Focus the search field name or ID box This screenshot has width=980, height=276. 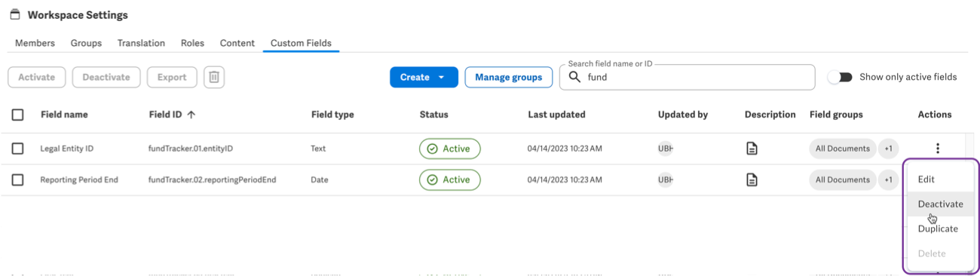pyautogui.click(x=687, y=77)
